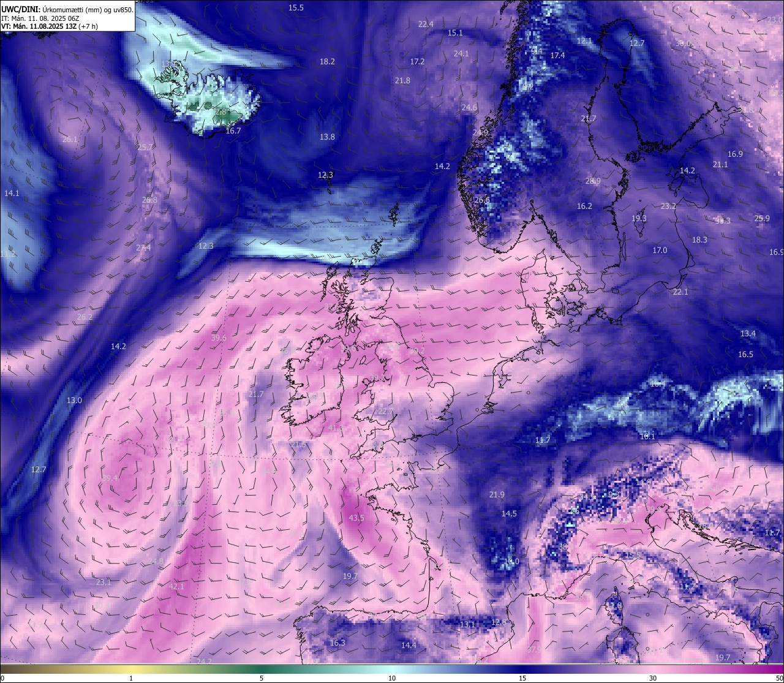
Task: Click the value 13.8 on the map
Action: tap(328, 137)
